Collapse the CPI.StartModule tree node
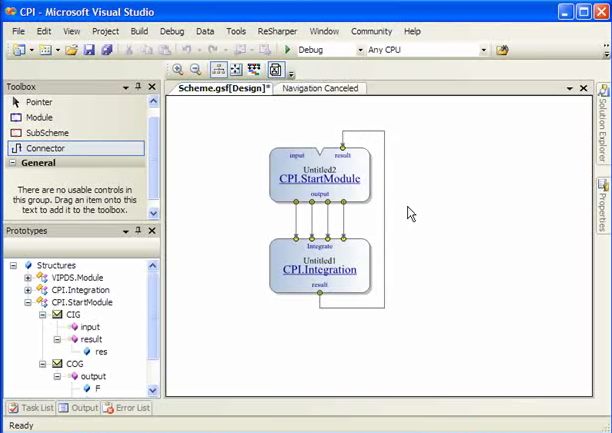The height and width of the screenshot is (433, 612). tap(28, 303)
